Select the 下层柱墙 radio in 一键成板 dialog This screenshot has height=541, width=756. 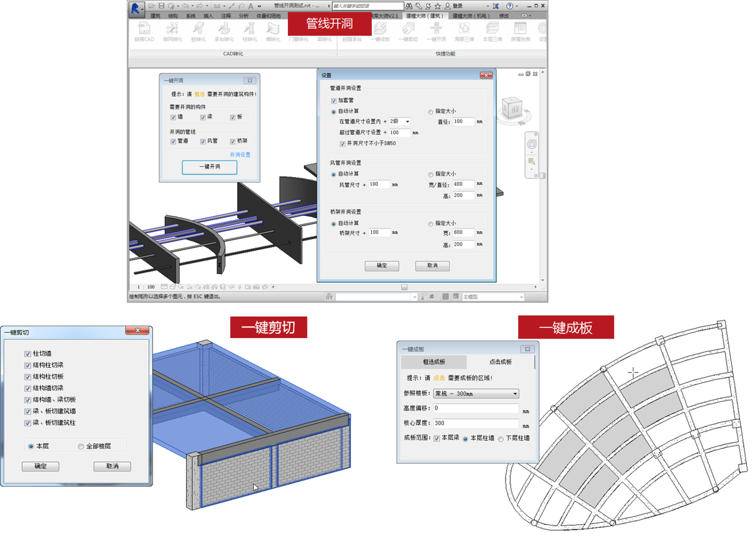point(501,439)
